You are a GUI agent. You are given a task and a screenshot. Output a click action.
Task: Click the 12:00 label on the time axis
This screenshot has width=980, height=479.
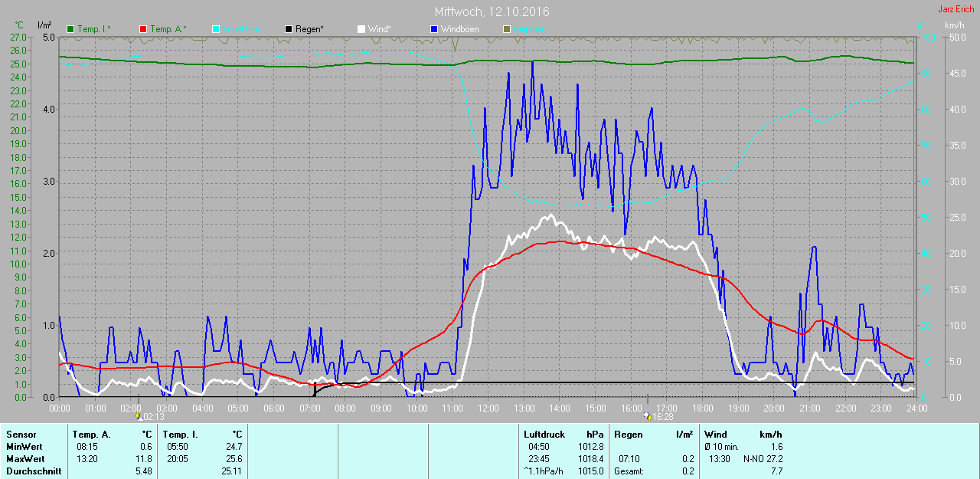(x=488, y=408)
